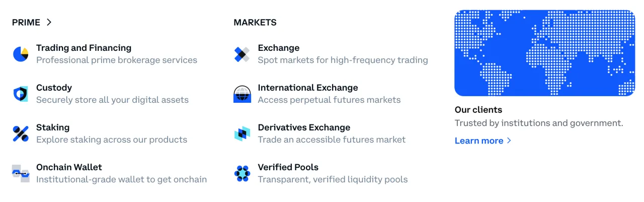The width and height of the screenshot is (644, 202).
Task: Click the Exchange cross-shaped icon
Action: 242,54
